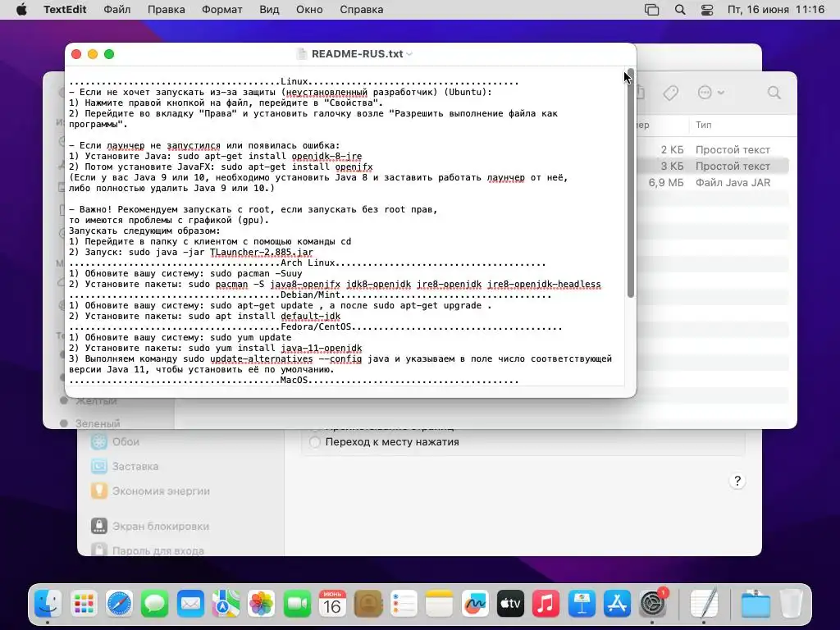This screenshot has width=840, height=630.
Task: Open Launchpad from the Dock
Action: 84,605
